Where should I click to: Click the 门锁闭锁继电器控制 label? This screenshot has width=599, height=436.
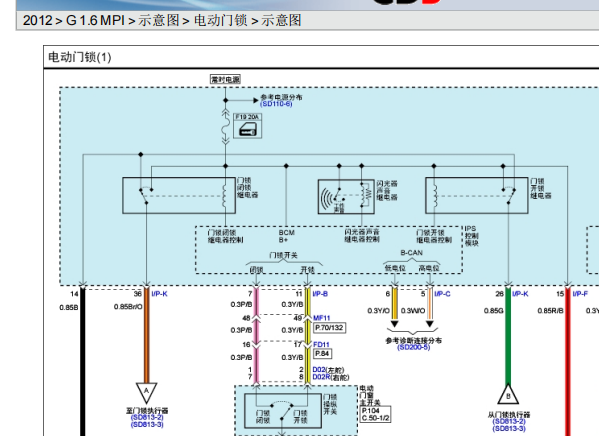point(225,236)
